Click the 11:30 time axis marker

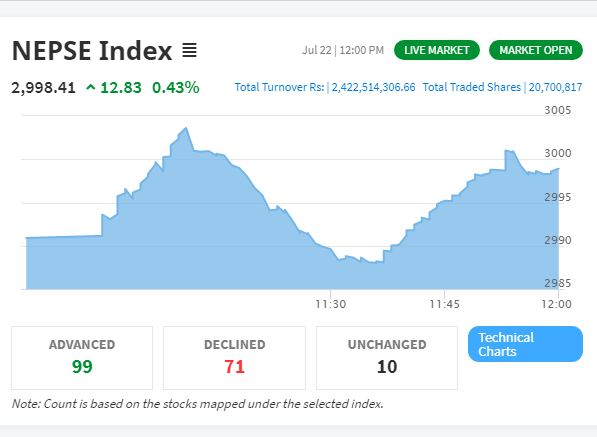pos(330,304)
